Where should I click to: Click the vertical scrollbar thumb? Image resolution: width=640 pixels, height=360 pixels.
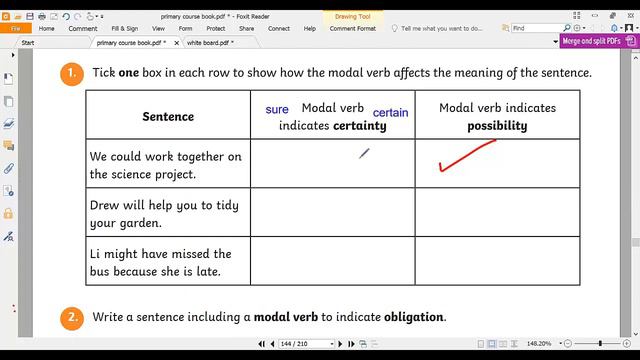(x=636, y=242)
